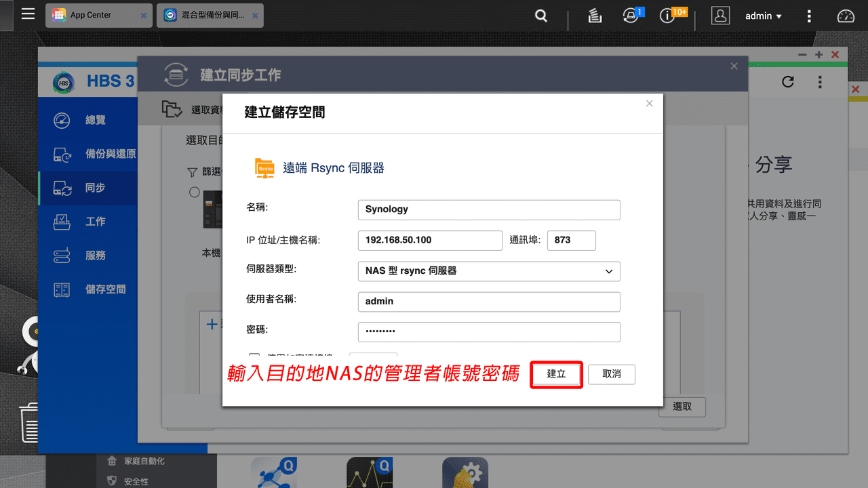
Task: Click the 取消 button to cancel
Action: pyautogui.click(x=611, y=374)
